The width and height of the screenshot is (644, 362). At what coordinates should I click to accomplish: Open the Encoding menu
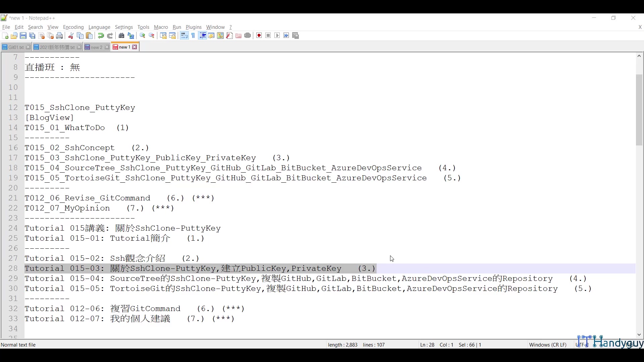(73, 27)
